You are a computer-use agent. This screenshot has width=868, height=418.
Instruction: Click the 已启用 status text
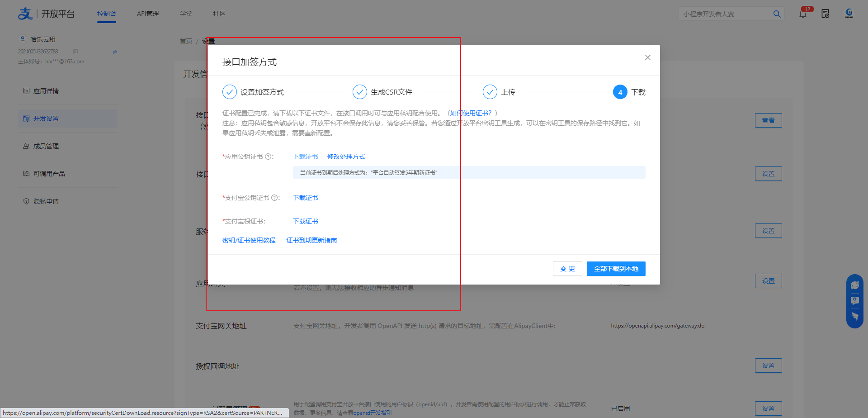click(x=620, y=408)
